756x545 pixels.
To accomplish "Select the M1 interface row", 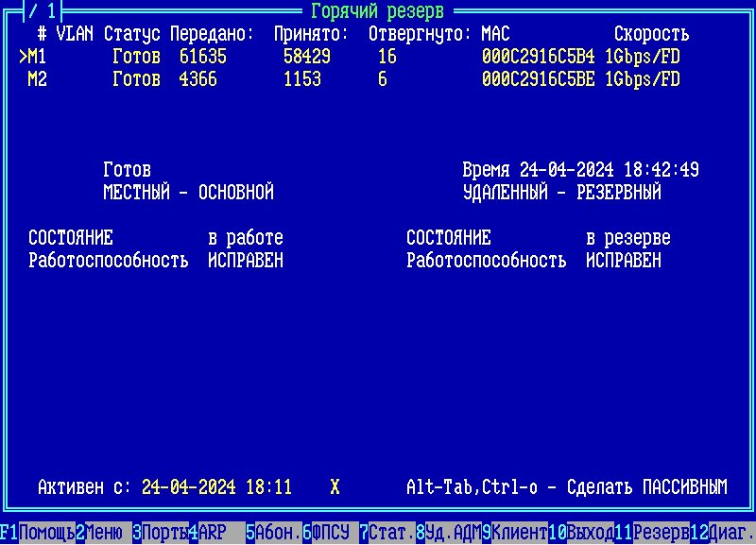I will coord(38,57).
